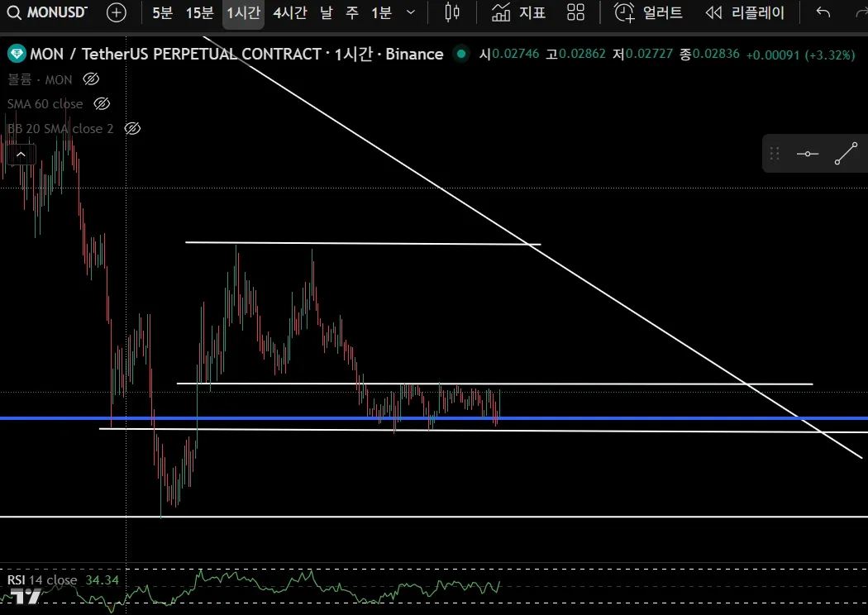This screenshot has height=615, width=868.
Task: Expand the timeframe dropdown chevron
Action: pos(411,12)
